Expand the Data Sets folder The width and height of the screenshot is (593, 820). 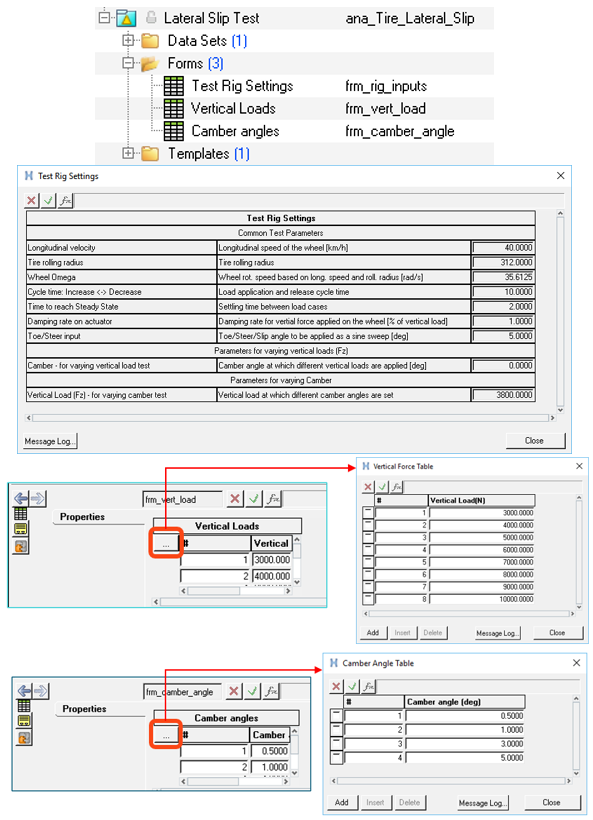tap(128, 40)
